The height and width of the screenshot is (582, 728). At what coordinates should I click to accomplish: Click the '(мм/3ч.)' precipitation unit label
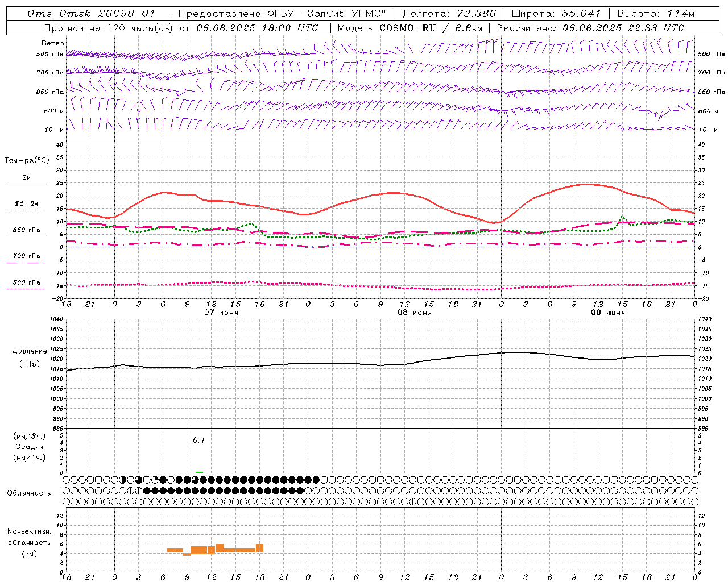coord(29,436)
